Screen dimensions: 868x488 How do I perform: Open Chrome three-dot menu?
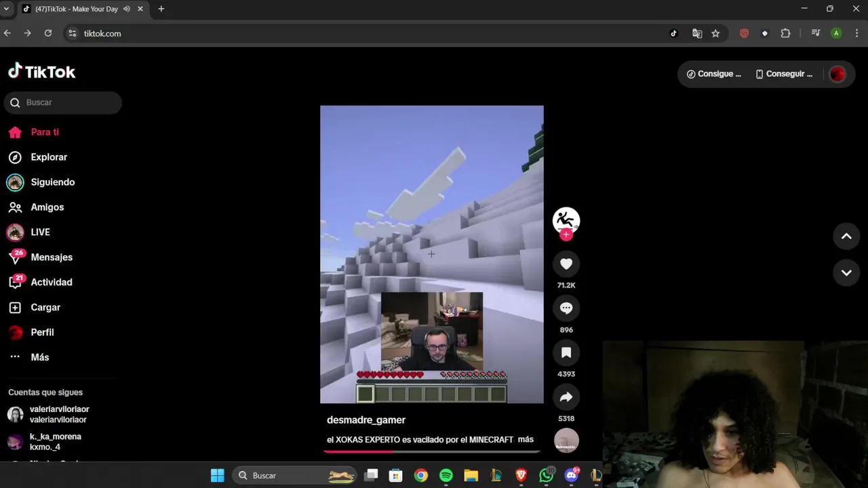pyautogui.click(x=856, y=33)
